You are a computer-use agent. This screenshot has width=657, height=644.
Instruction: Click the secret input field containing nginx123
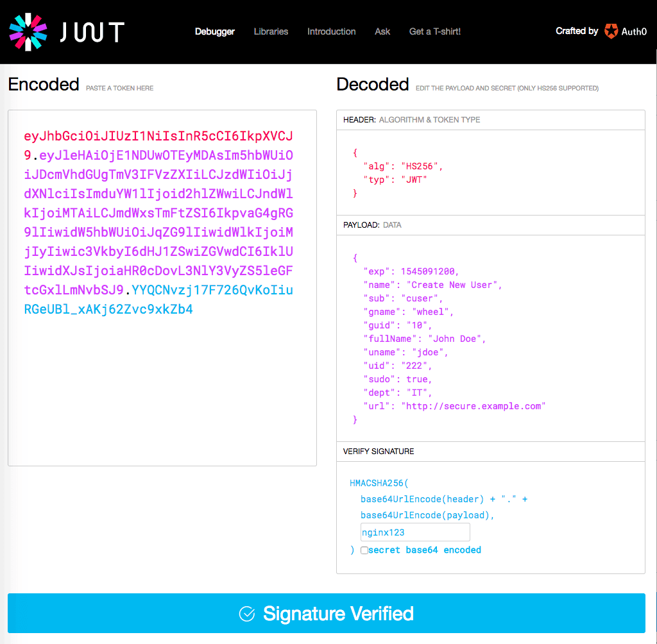point(415,532)
